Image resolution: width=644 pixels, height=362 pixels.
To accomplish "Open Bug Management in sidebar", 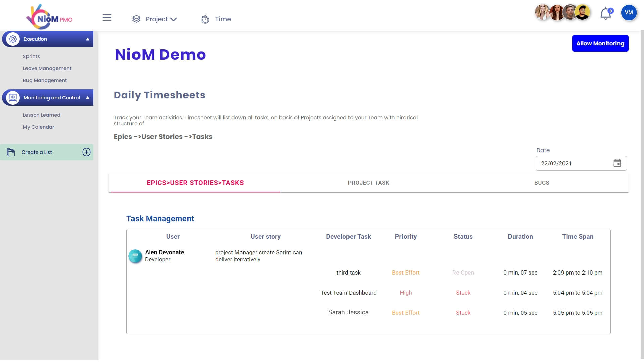I will click(45, 80).
